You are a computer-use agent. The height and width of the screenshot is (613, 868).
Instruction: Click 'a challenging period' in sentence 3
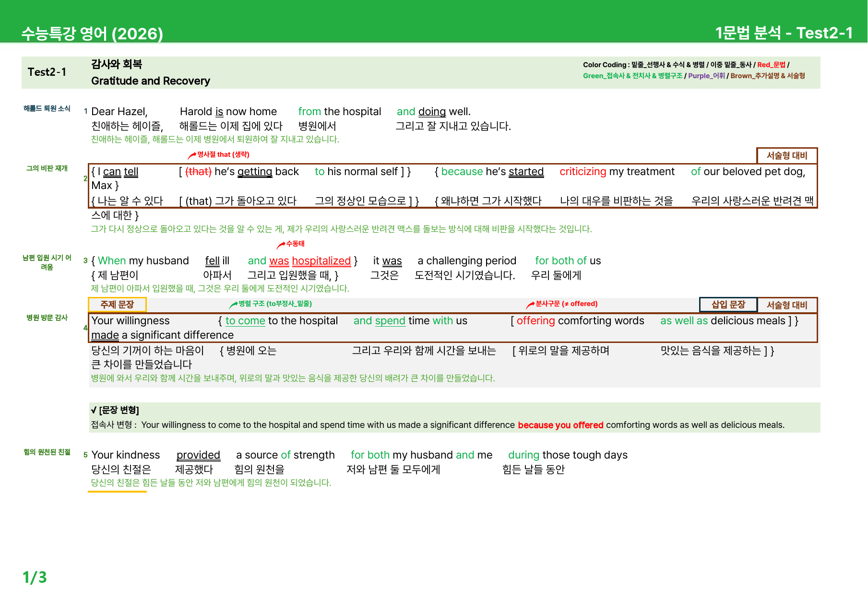[x=467, y=260]
